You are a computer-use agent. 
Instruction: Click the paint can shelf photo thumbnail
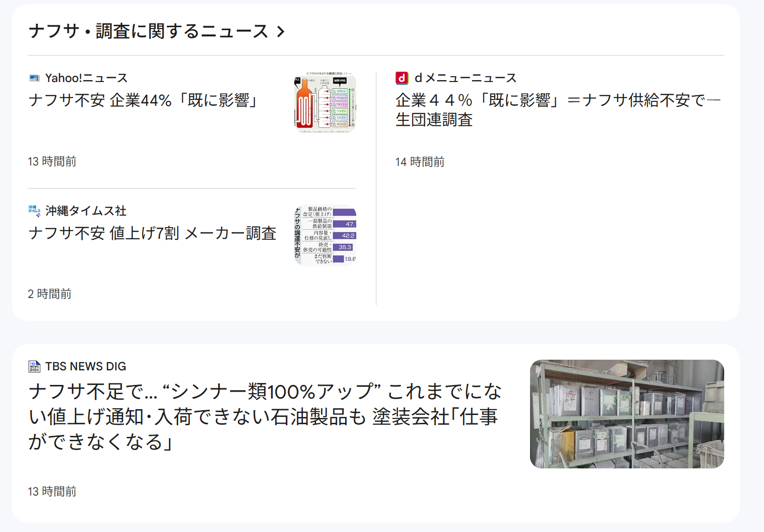coord(627,414)
